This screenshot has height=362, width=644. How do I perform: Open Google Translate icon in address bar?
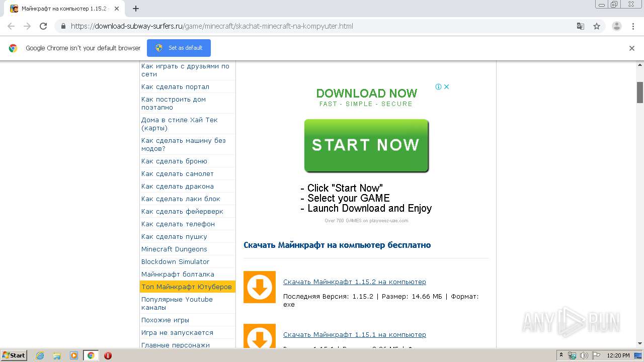click(580, 26)
